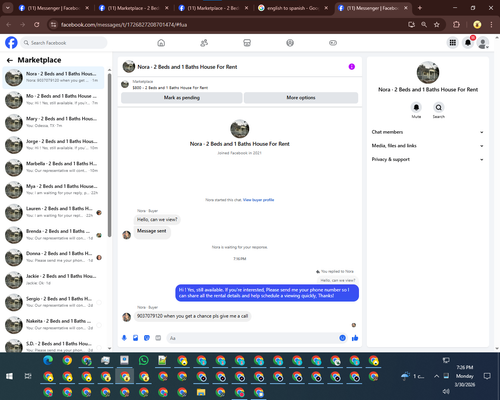Reload the page
Screen dimensions: 500x400
[x=37, y=24]
